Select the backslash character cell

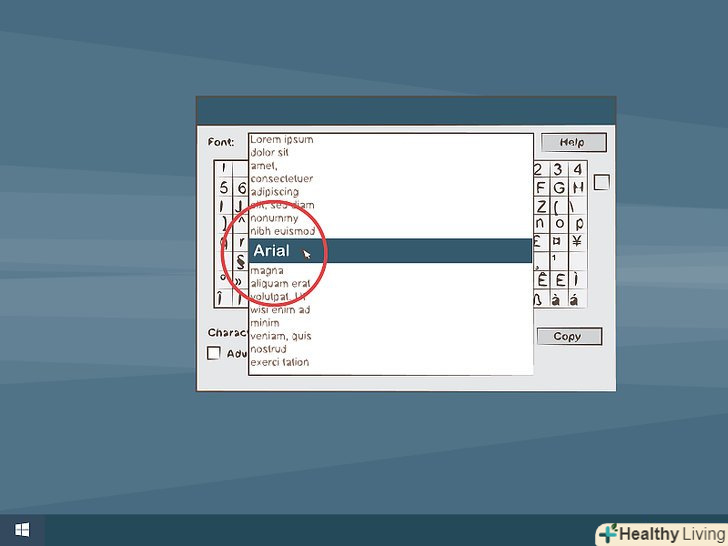[x=578, y=206]
